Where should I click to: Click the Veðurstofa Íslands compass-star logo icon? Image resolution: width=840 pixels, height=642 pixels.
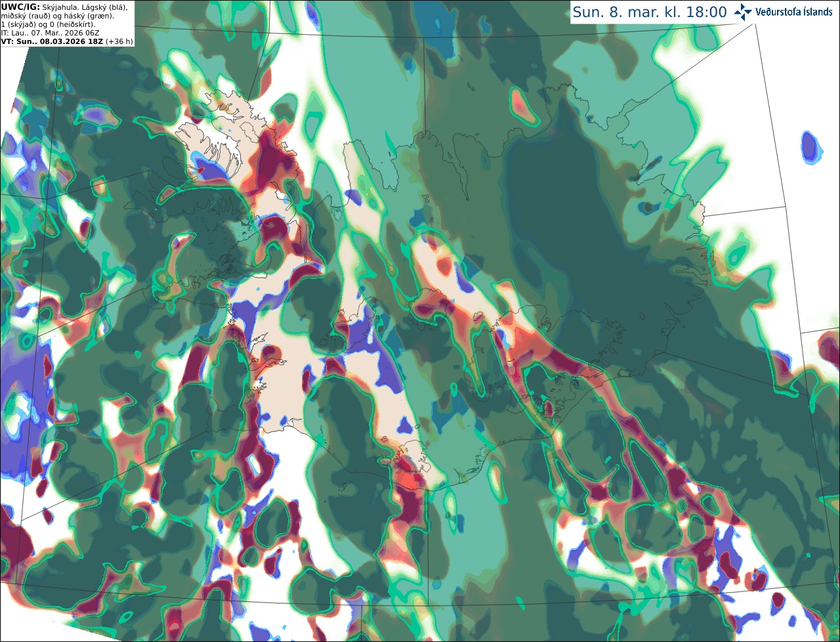[x=743, y=12]
